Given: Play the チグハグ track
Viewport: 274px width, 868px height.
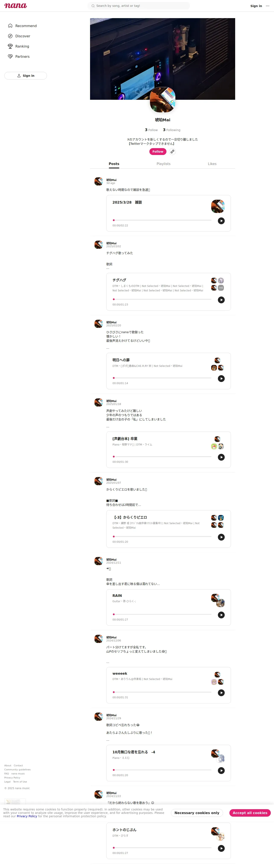Looking at the screenshot, I should point(221,300).
